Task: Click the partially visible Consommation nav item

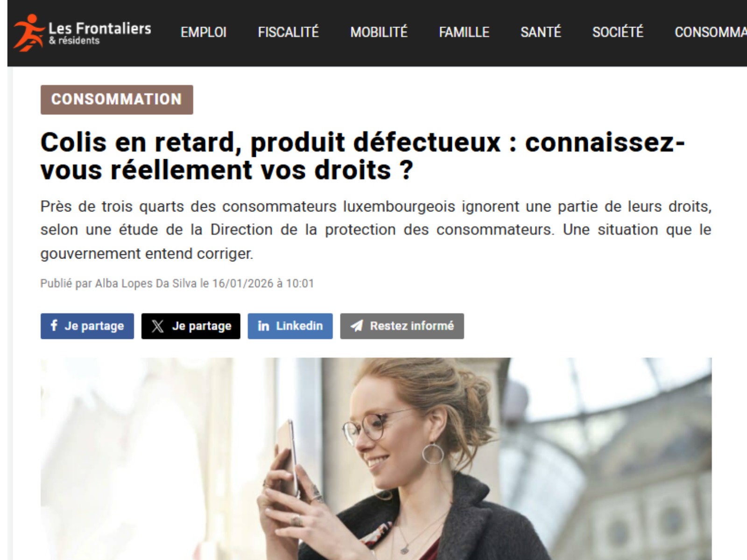Action: click(711, 32)
